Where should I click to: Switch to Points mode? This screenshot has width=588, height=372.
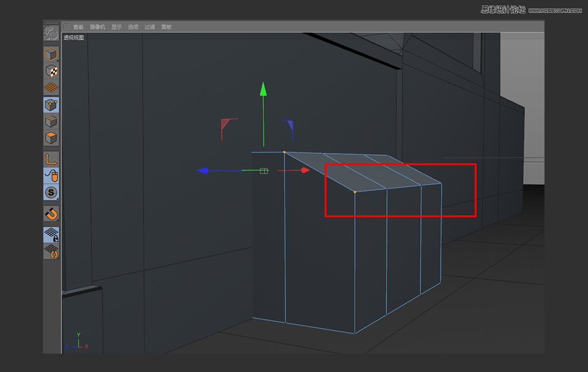tap(51, 105)
